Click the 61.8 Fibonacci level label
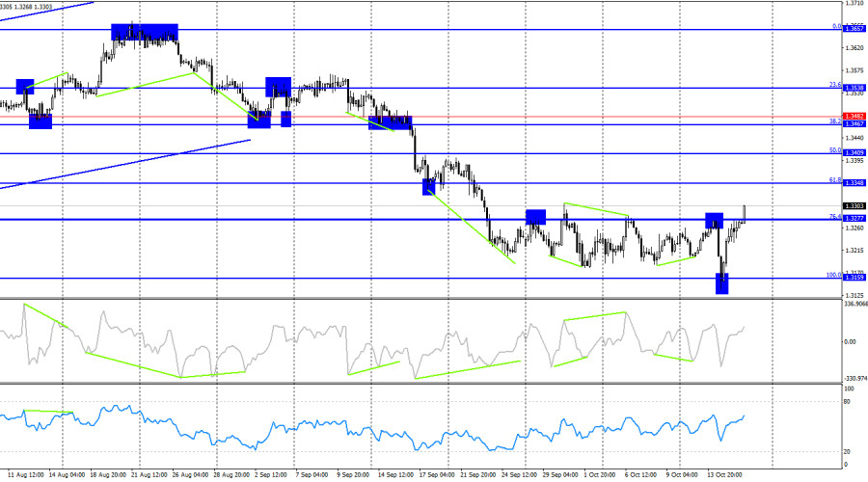 [835, 180]
